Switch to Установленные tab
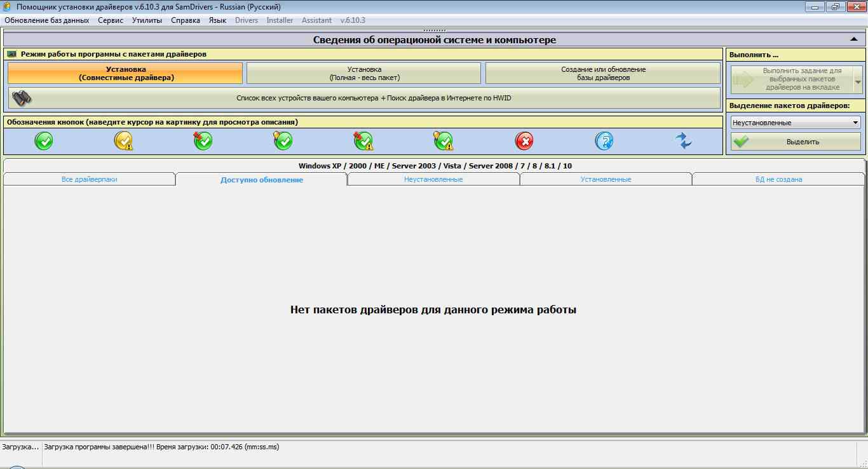Viewport: 868px width, 469px height. click(606, 179)
